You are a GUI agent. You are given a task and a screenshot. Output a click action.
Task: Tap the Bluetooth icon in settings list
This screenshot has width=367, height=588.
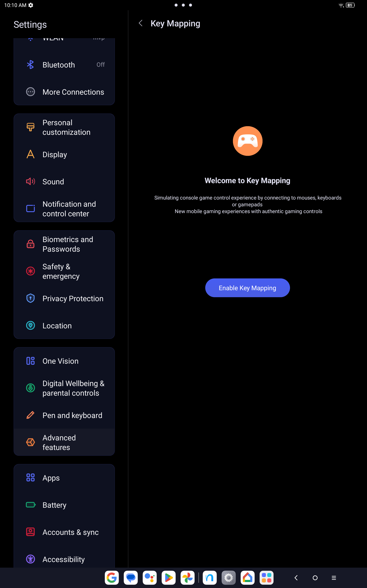coord(30,65)
